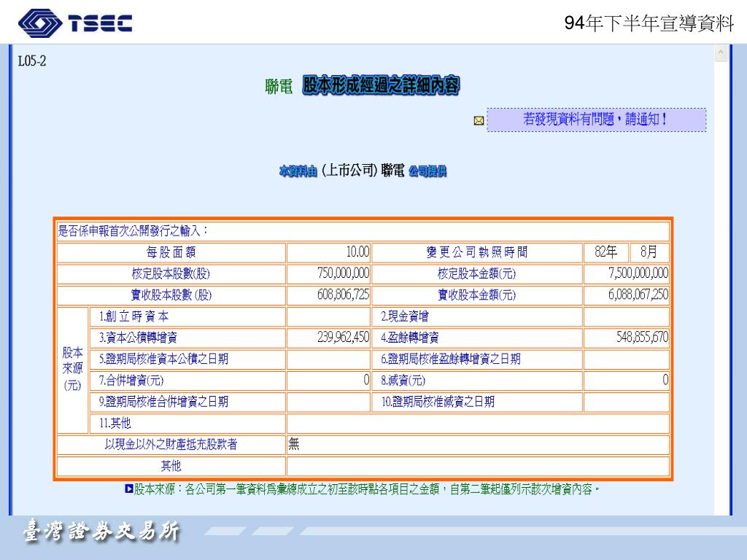Click the '實收股本金額(元)' label
Viewport: 747px width, 560px height.
(477, 295)
